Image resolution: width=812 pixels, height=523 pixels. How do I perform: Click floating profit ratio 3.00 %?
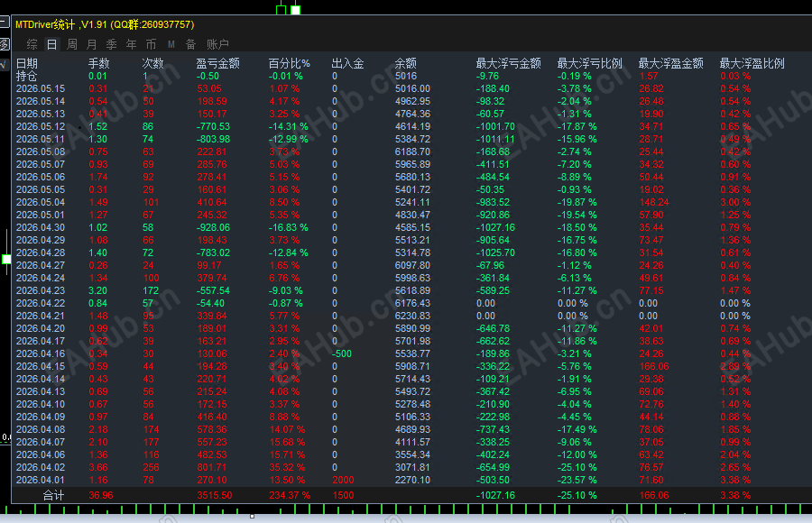[x=735, y=202]
